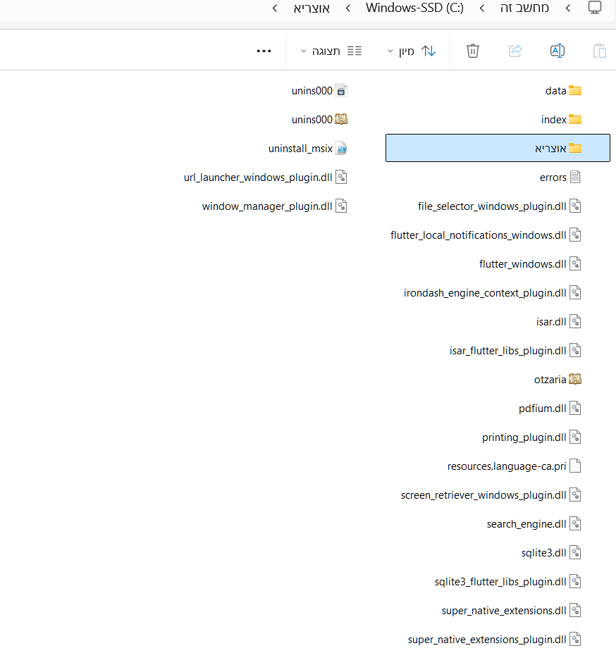Navigate to Windows-SSD (C:) breadcrumb
The image size is (616, 672).
[x=414, y=8]
